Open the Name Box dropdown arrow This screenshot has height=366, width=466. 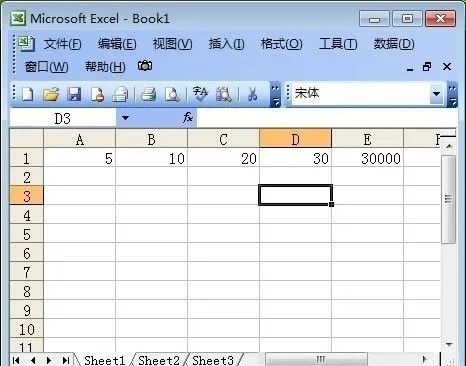125,118
